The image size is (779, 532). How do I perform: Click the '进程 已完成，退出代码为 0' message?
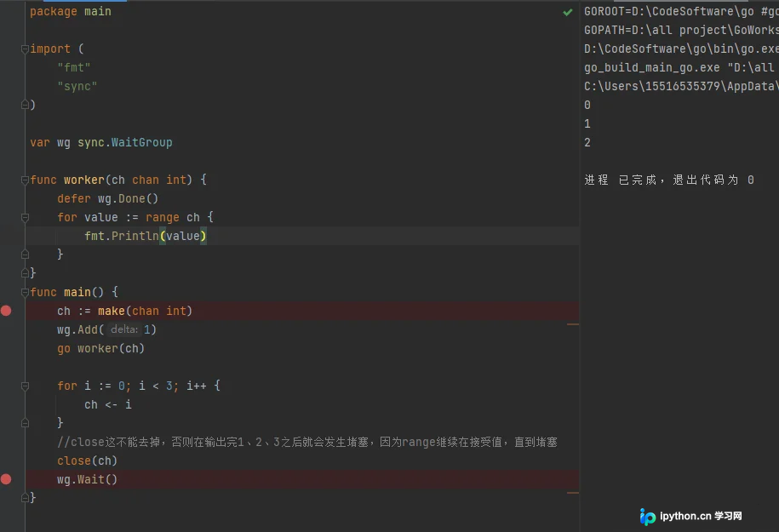pyautogui.click(x=669, y=180)
